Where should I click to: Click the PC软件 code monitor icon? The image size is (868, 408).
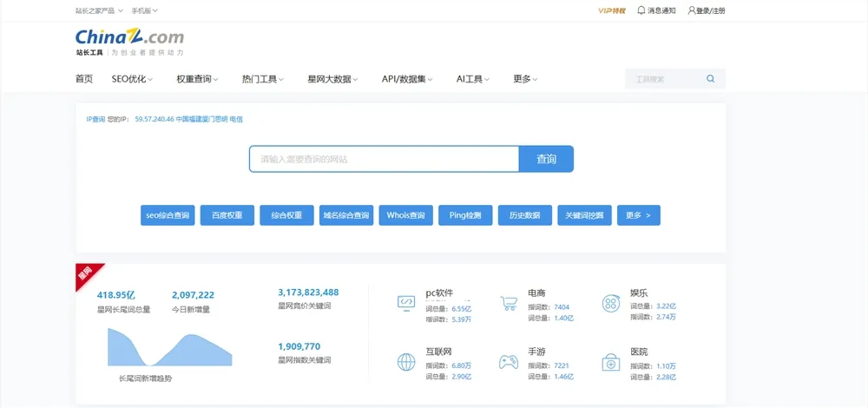point(406,302)
